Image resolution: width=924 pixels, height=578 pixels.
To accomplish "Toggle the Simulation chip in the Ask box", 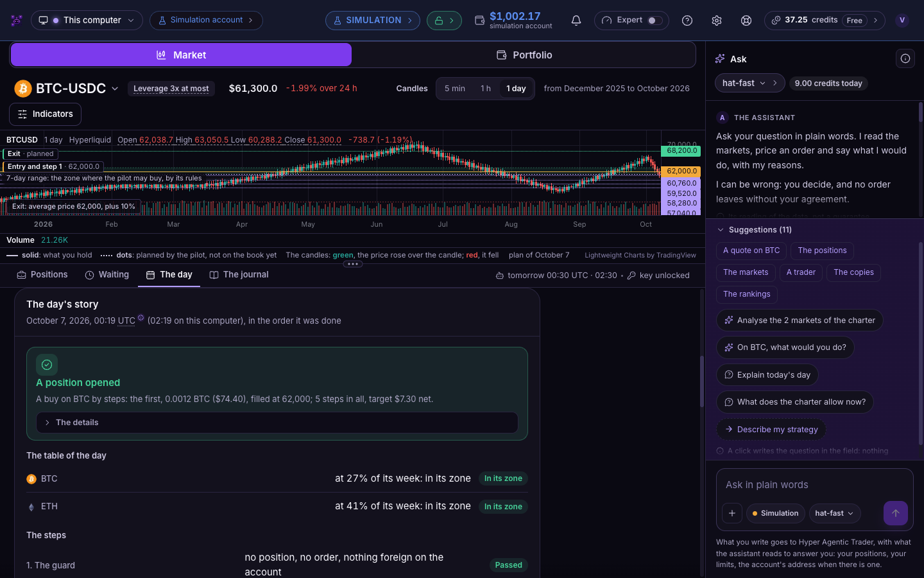I will click(x=776, y=513).
